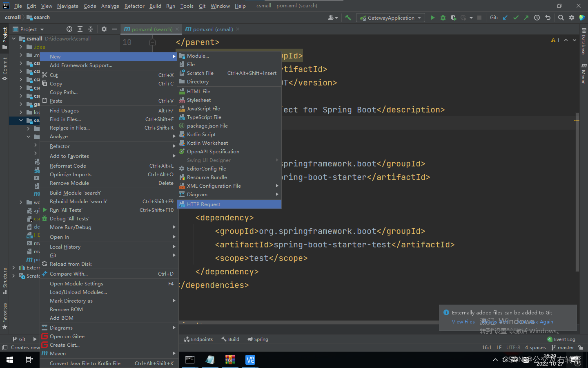Click the code fold marker at line 10
The image size is (588, 368).
(x=152, y=42)
